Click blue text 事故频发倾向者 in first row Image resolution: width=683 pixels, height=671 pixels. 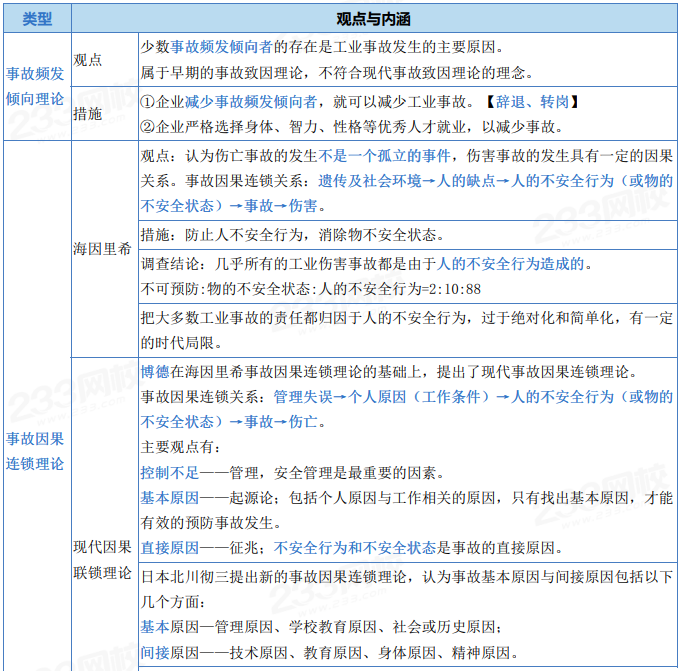click(x=222, y=47)
